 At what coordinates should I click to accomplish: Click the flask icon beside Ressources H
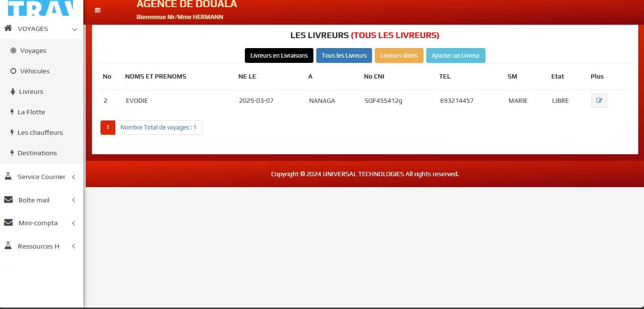[8, 246]
